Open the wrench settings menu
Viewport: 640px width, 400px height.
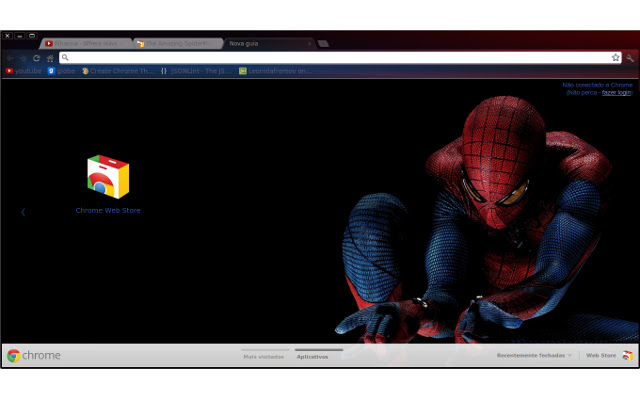pos(631,58)
